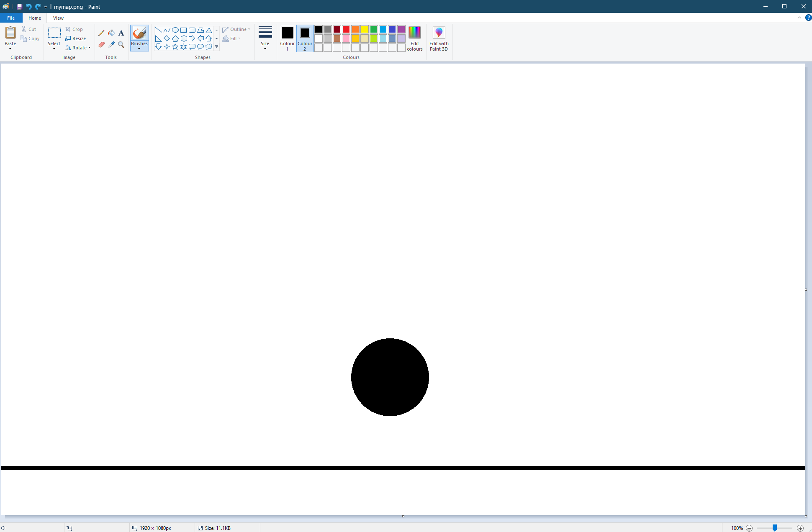Activate the Colour 1 selector
Screen dimensions: 812x532
pyautogui.click(x=287, y=38)
